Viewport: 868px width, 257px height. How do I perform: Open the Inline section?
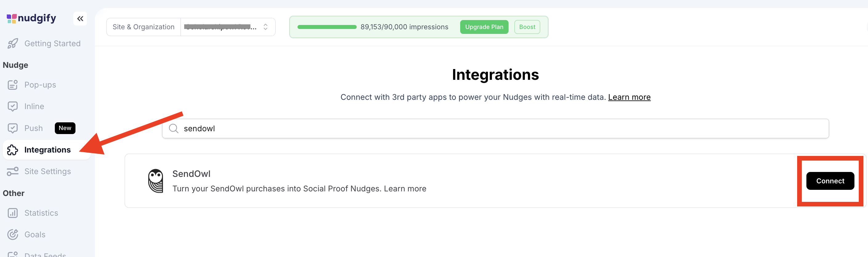point(47,106)
